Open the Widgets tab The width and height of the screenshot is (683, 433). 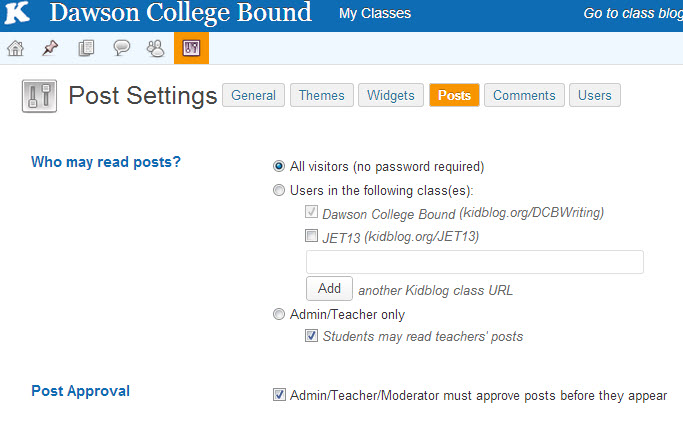click(x=391, y=95)
